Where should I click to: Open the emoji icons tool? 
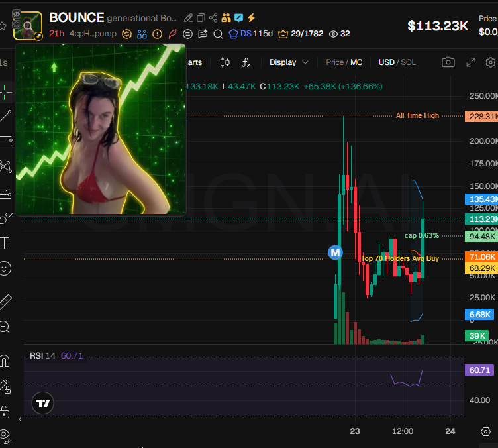(x=5, y=268)
